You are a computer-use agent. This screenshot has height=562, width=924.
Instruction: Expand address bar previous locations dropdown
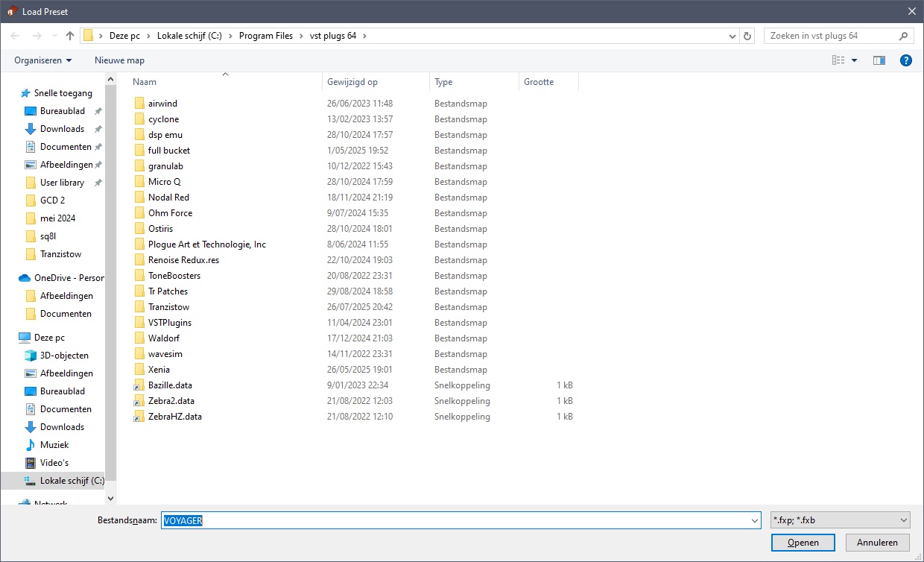(732, 36)
